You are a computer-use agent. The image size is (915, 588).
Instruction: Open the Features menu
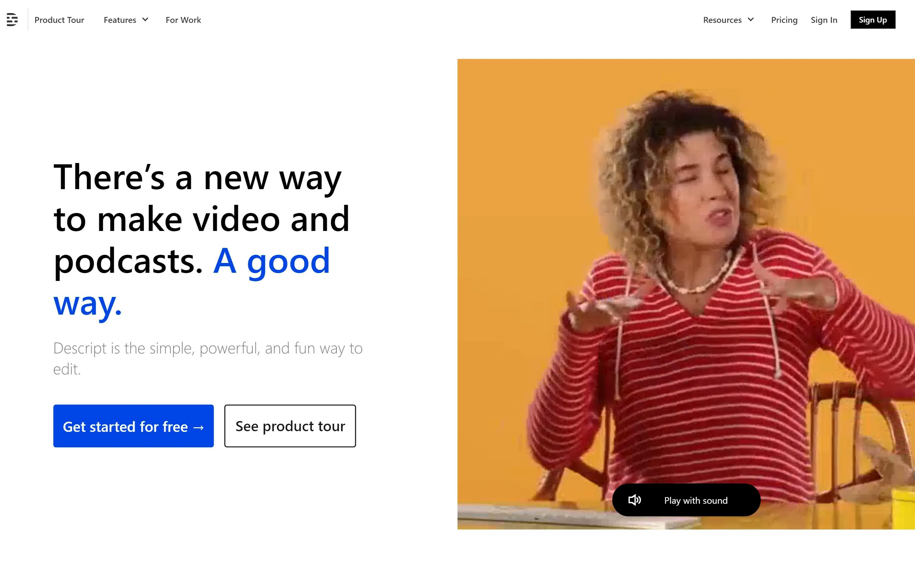[126, 20]
